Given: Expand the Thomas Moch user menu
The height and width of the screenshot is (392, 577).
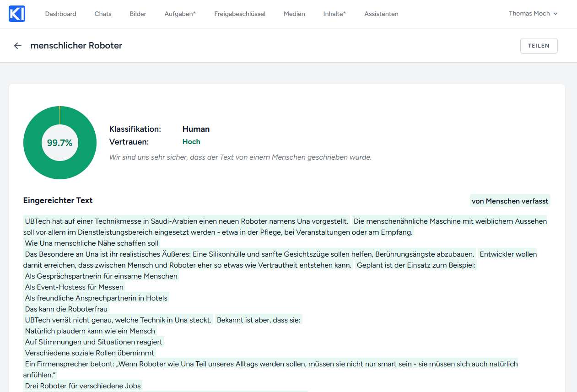Looking at the screenshot, I should (533, 14).
